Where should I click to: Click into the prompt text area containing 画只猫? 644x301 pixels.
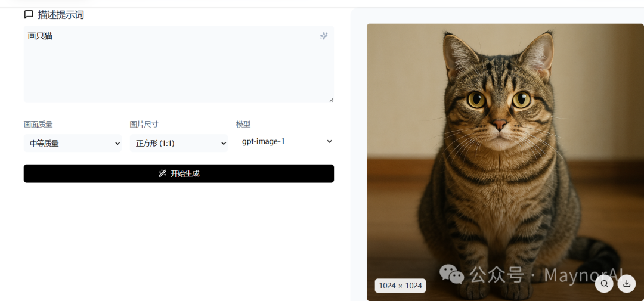(x=179, y=64)
